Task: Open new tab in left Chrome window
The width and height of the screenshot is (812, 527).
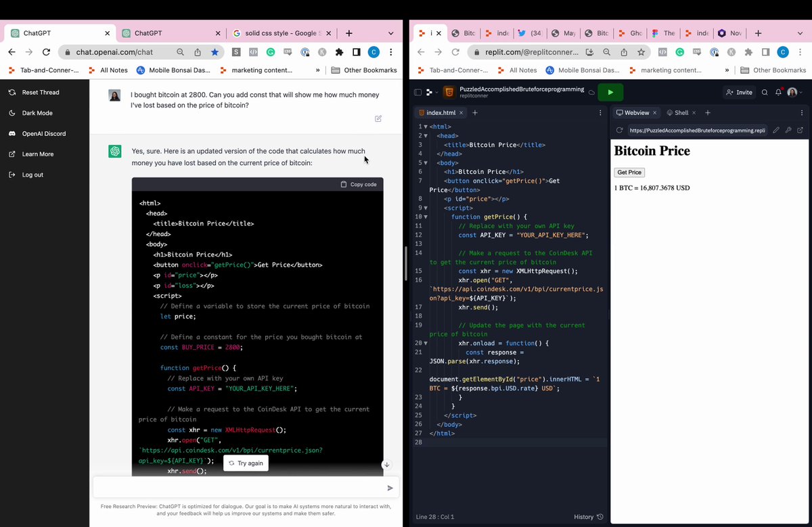Action: pyautogui.click(x=348, y=33)
